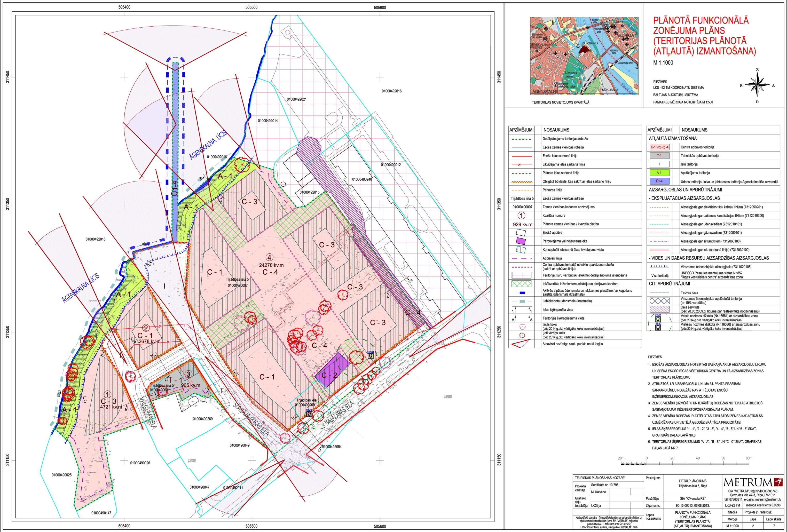Click the VALGUMA IELA street label

[x=148, y=413]
